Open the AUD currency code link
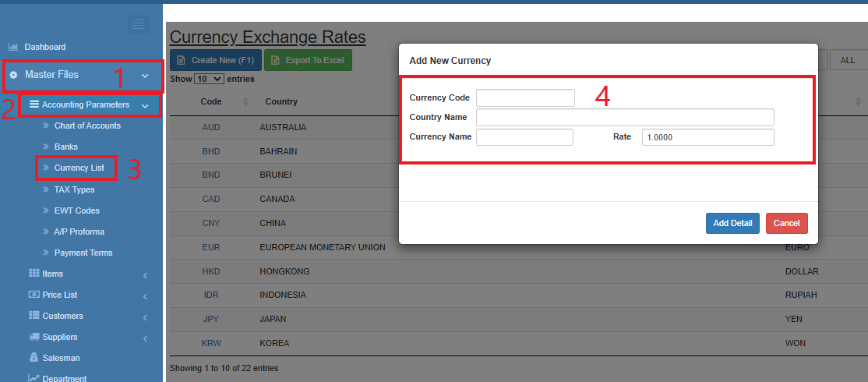Viewport: 868px width, 382px height. 211,127
